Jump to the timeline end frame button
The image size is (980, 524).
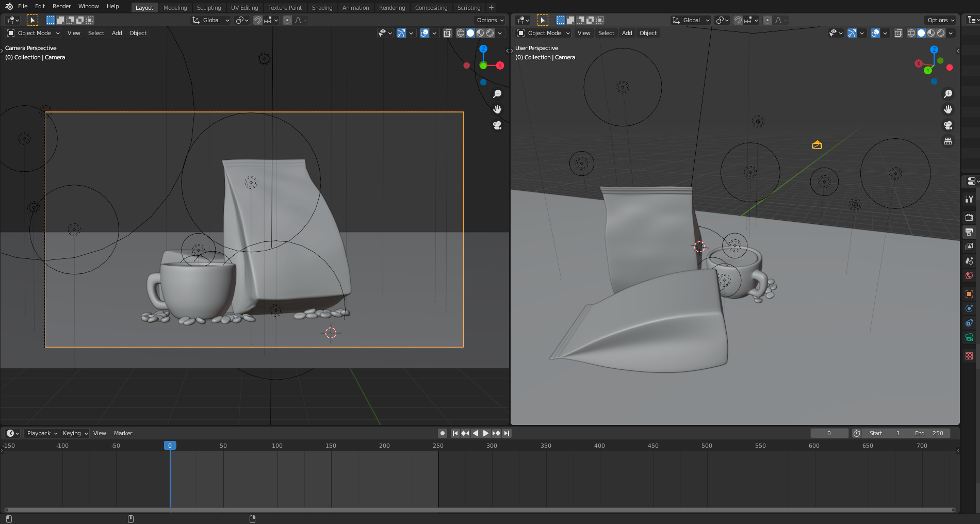[x=507, y=433]
